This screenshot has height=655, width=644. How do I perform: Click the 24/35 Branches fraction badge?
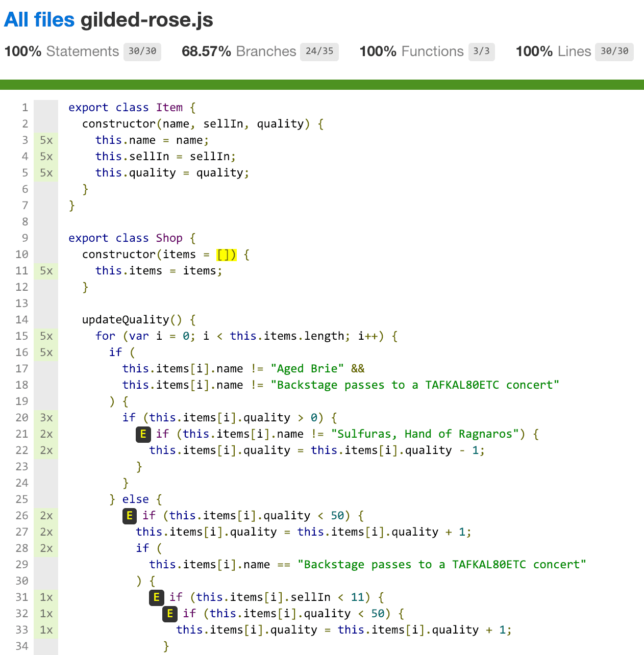(x=319, y=52)
